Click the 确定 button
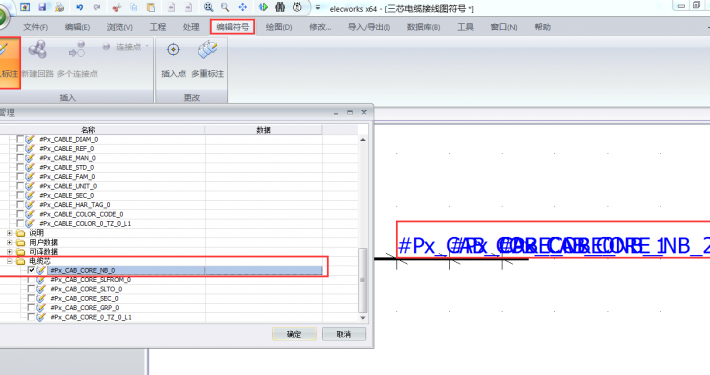The image size is (710, 375). pyautogui.click(x=294, y=334)
